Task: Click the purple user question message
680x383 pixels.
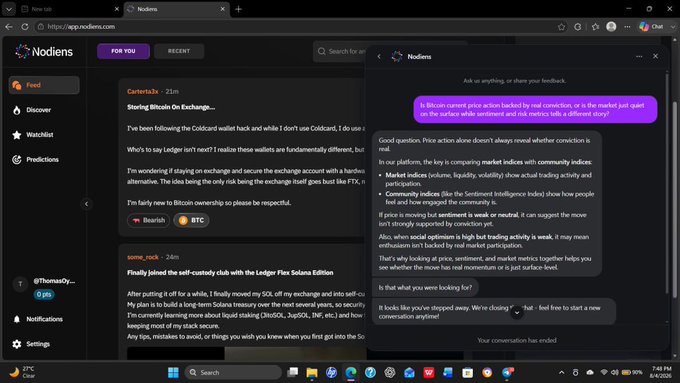Action: click(535, 110)
